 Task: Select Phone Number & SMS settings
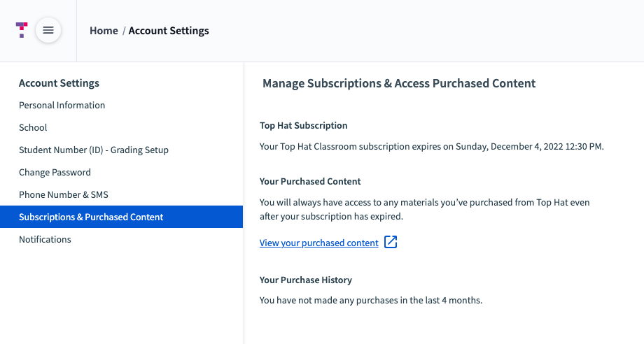63,194
